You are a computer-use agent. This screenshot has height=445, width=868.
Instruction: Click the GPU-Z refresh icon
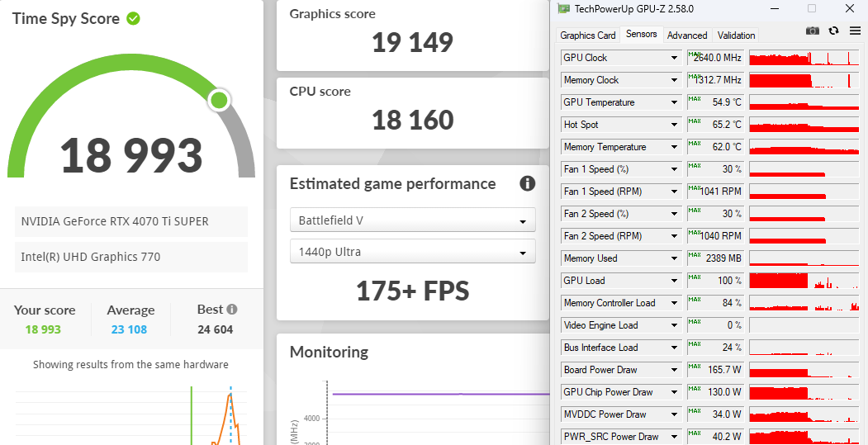pyautogui.click(x=833, y=31)
